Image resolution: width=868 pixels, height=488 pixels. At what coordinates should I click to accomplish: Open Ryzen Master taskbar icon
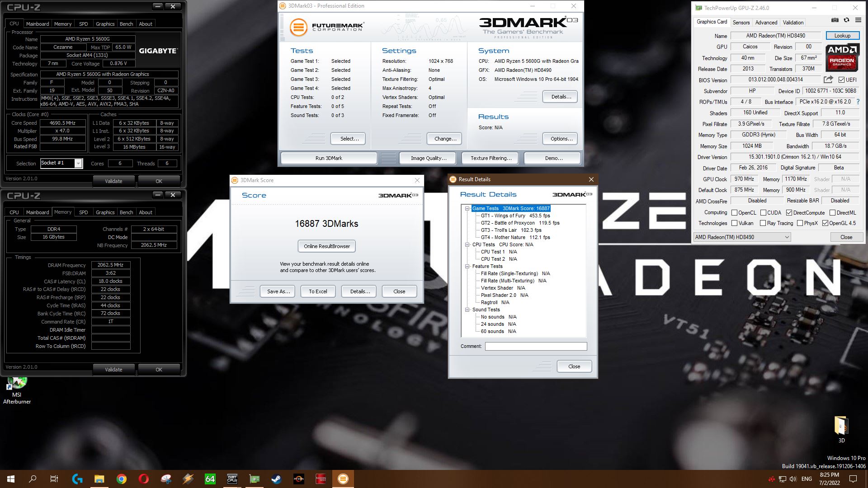coord(298,479)
